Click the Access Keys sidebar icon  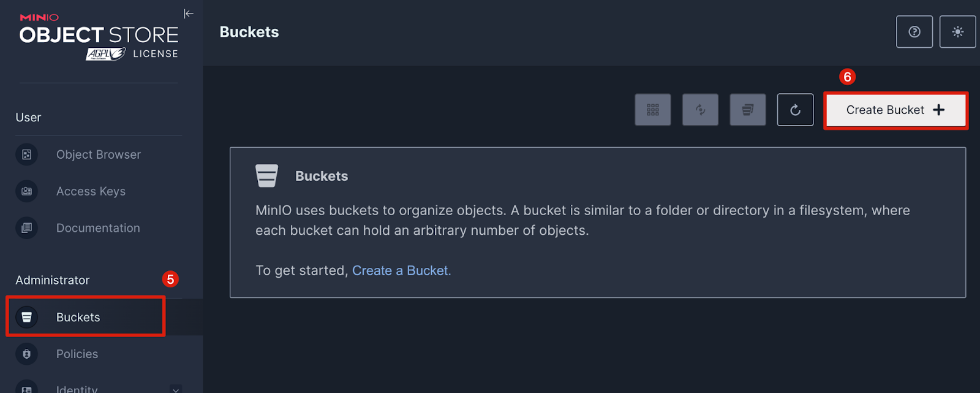[27, 191]
